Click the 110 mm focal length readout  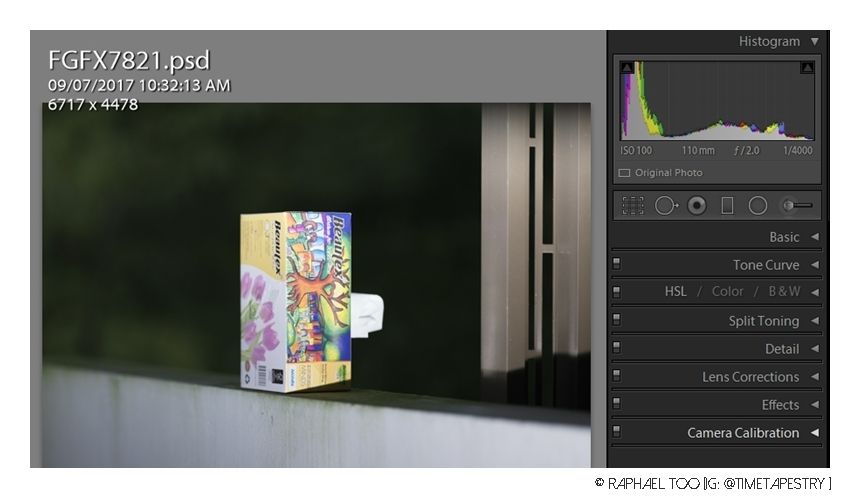(698, 150)
